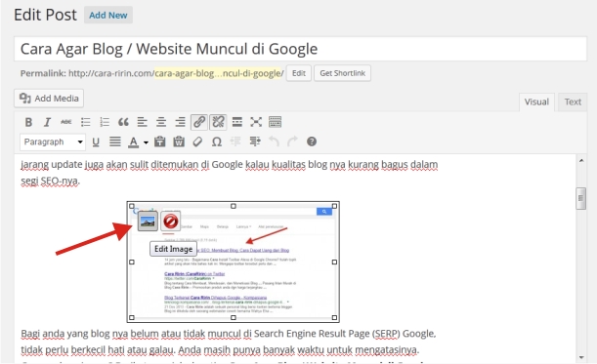Open the text color picker arrow
The width and height of the screenshot is (597, 364).
point(146,142)
